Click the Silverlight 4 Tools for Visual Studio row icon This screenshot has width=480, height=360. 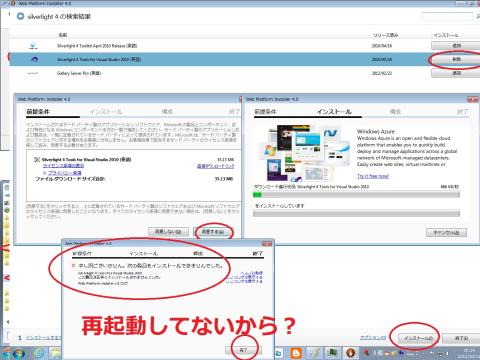pos(34,59)
